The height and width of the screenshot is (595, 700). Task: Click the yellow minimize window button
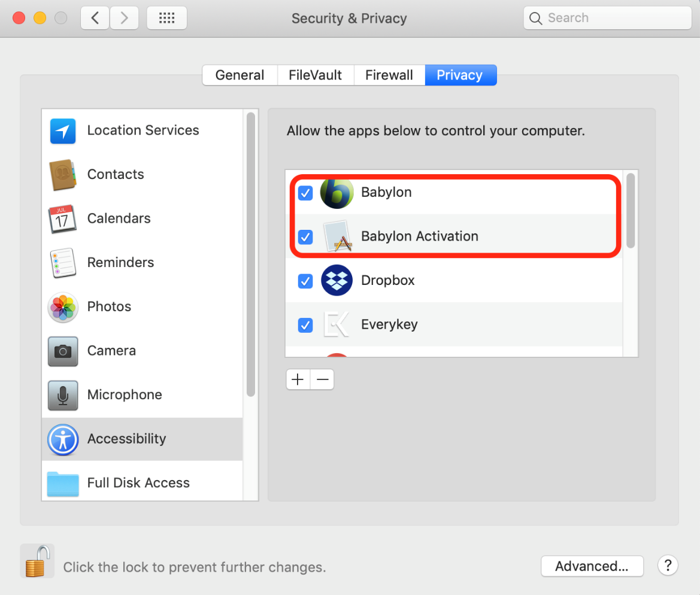(40, 18)
